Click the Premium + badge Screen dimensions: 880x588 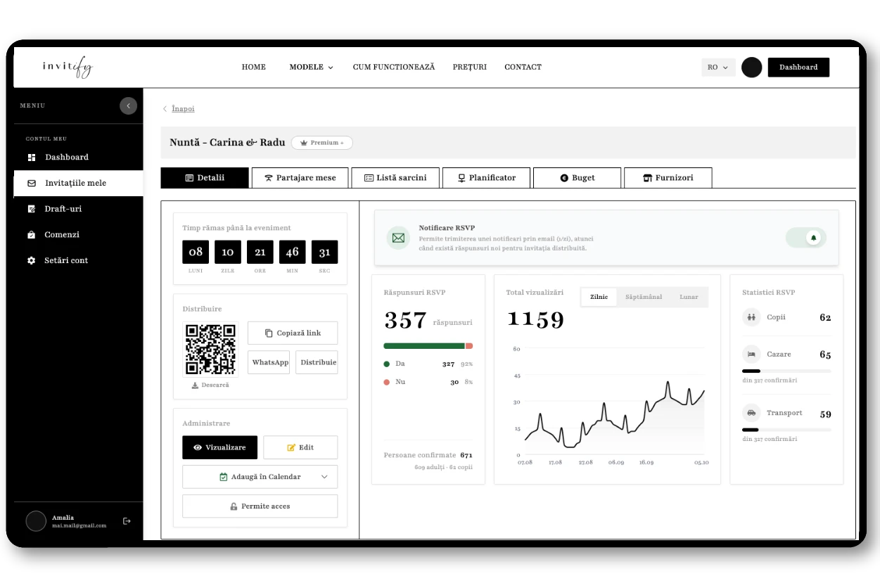(x=322, y=142)
